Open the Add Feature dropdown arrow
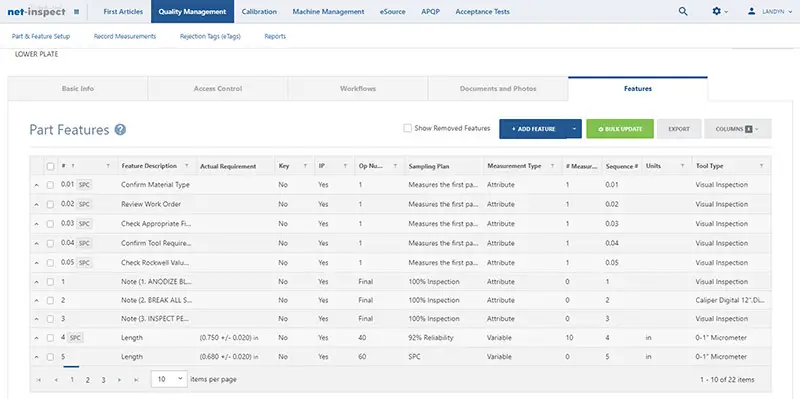The width and height of the screenshot is (800, 399). tap(574, 129)
